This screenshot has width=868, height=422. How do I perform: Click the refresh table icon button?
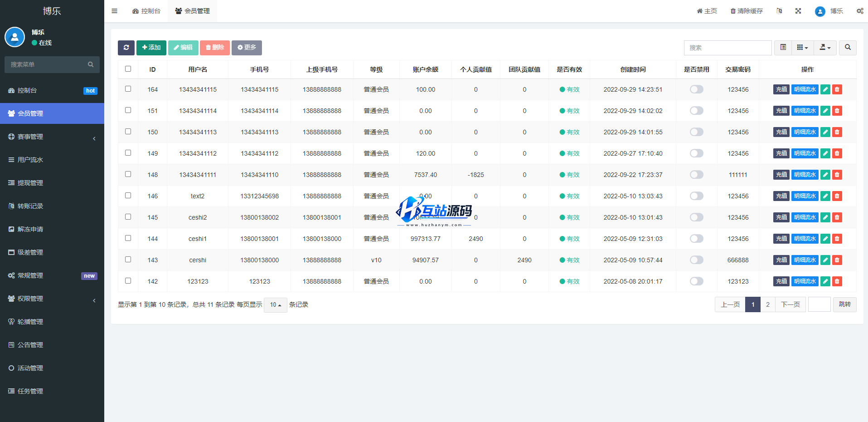click(126, 48)
